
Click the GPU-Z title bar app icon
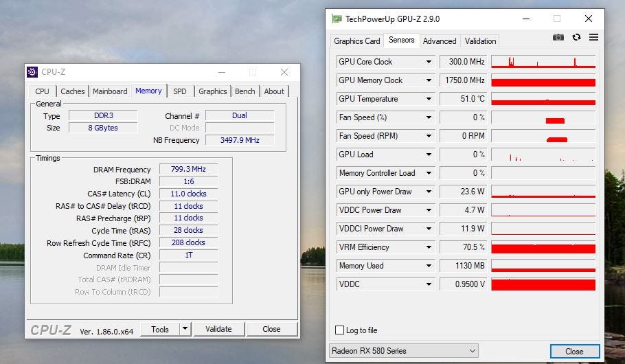coord(337,19)
